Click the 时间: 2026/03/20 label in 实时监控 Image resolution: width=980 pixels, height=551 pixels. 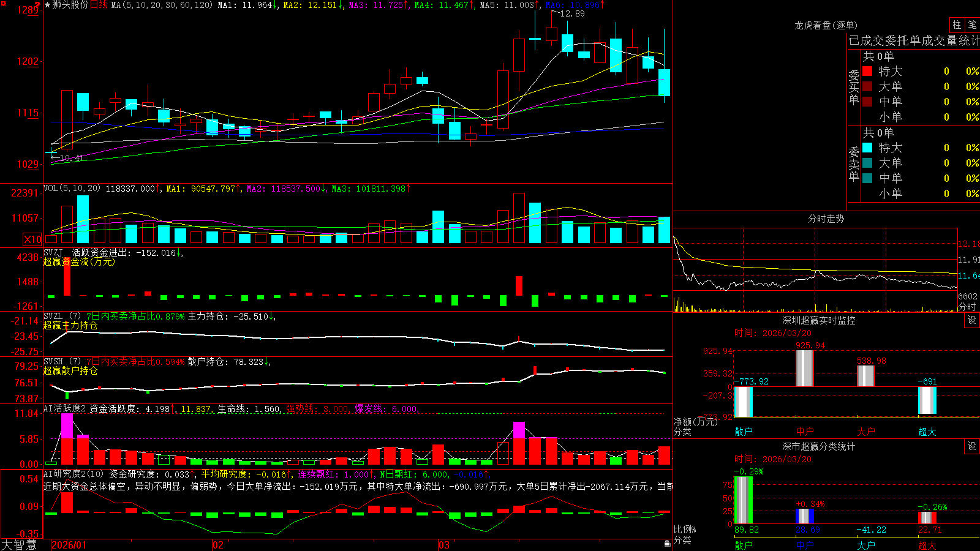click(x=772, y=333)
